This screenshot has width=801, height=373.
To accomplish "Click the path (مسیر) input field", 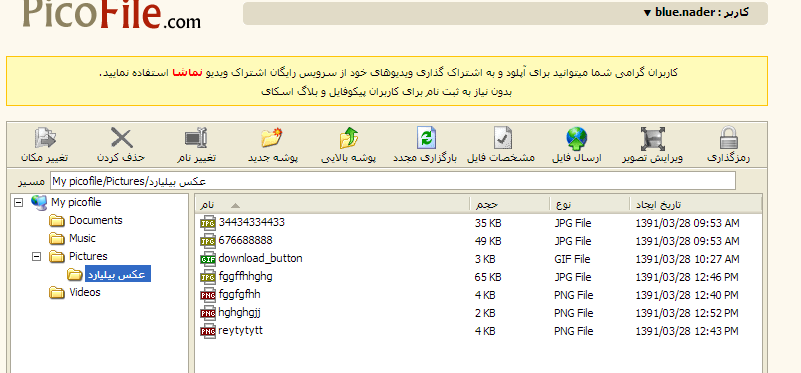I will (x=393, y=181).
